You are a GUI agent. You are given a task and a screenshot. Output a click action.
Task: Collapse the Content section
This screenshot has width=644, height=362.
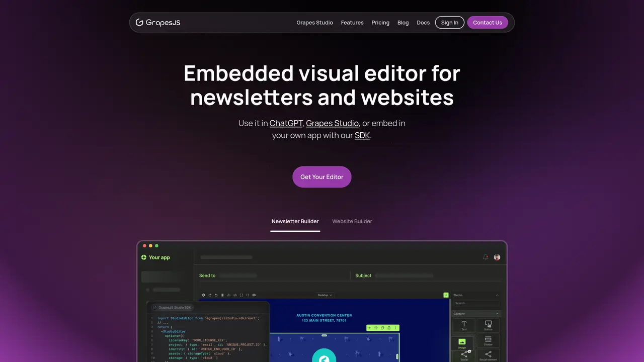[x=497, y=314]
